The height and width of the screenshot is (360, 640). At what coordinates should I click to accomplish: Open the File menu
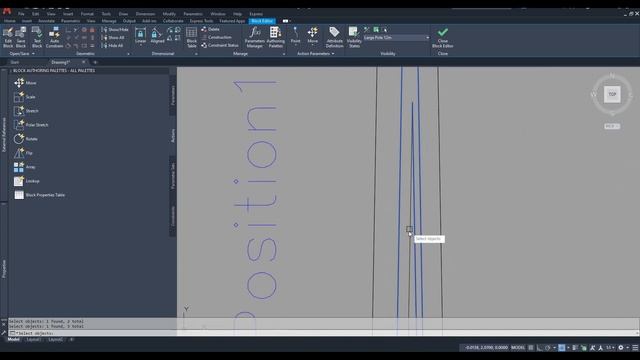pos(21,14)
